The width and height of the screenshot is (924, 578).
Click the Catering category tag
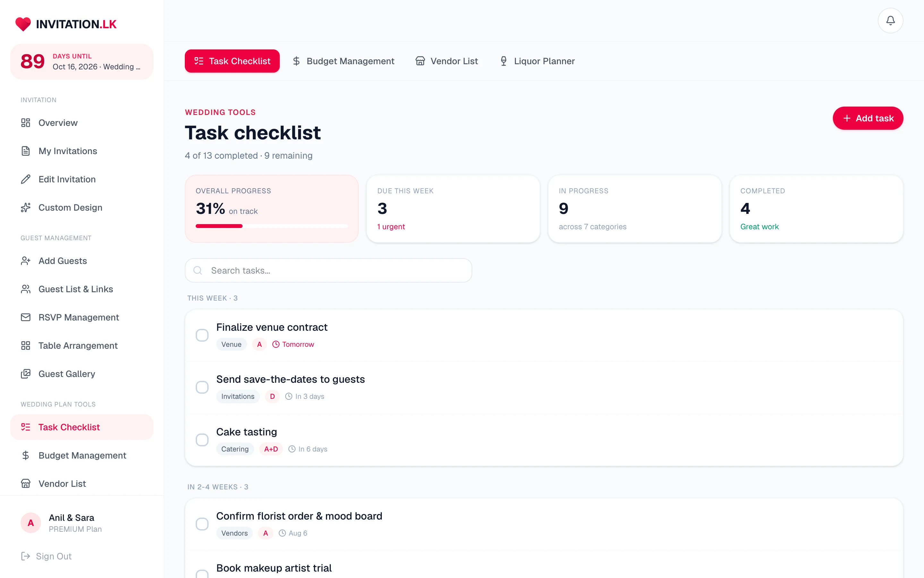click(x=235, y=449)
